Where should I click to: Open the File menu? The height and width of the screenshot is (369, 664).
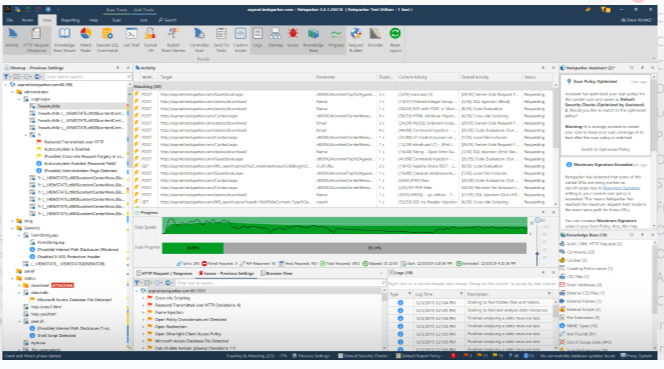point(10,20)
